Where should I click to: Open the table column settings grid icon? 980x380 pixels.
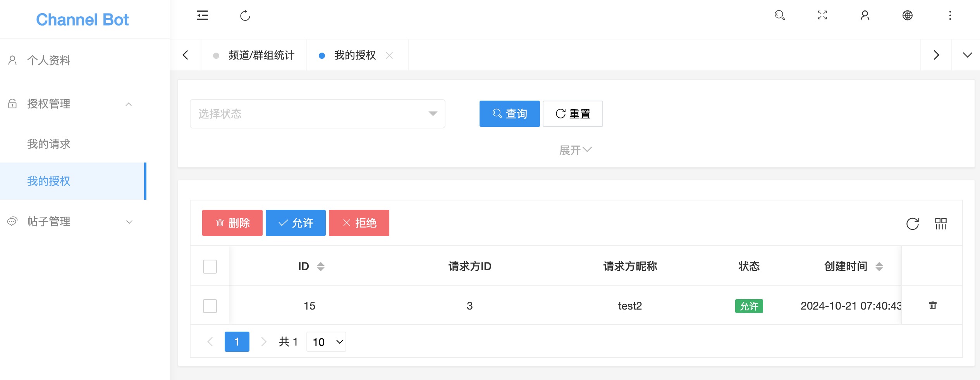click(x=940, y=224)
